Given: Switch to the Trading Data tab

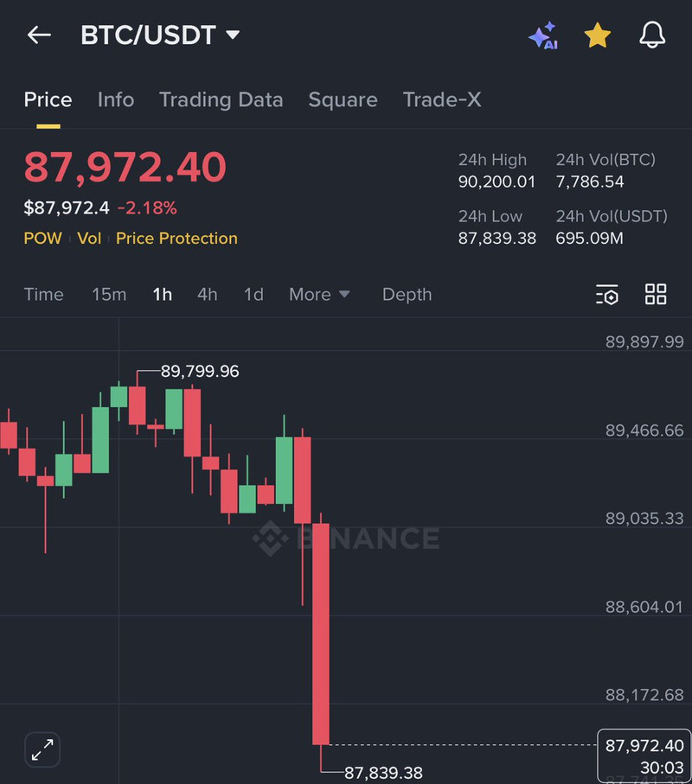Looking at the screenshot, I should [221, 99].
